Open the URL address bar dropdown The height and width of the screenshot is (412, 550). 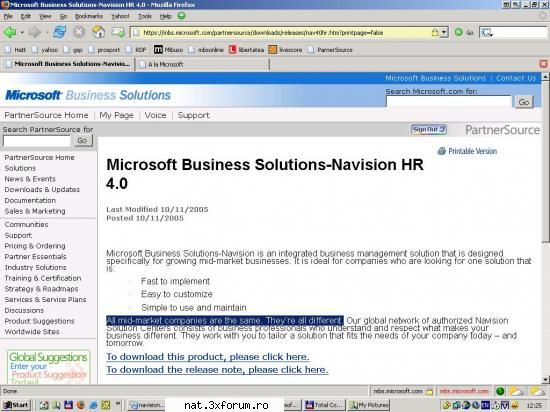(444, 33)
